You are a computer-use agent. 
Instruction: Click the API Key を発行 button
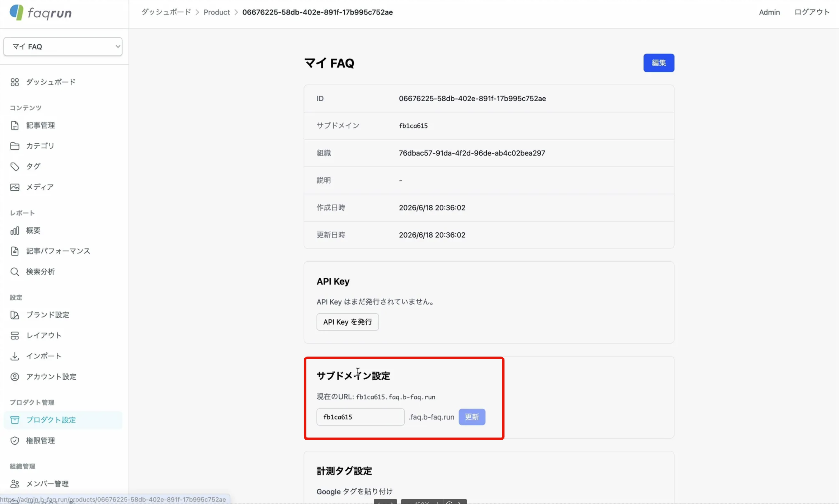[347, 322]
